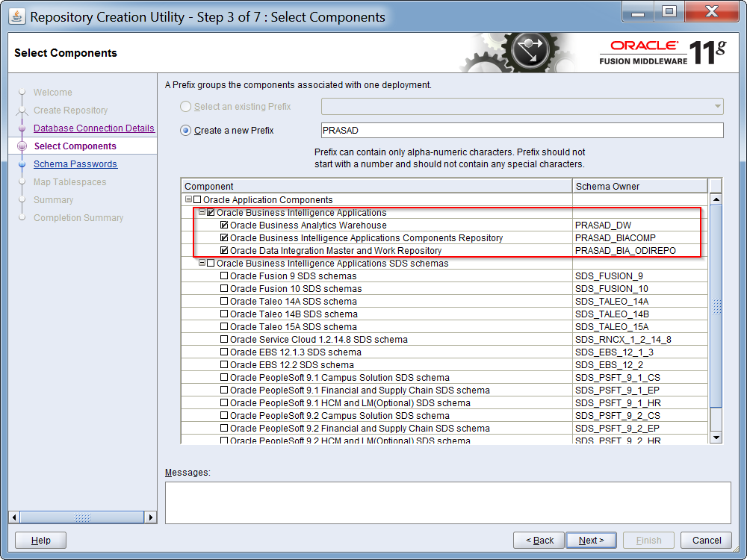This screenshot has width=747, height=560.
Task: Open Database Connection Details step
Action: click(94, 128)
